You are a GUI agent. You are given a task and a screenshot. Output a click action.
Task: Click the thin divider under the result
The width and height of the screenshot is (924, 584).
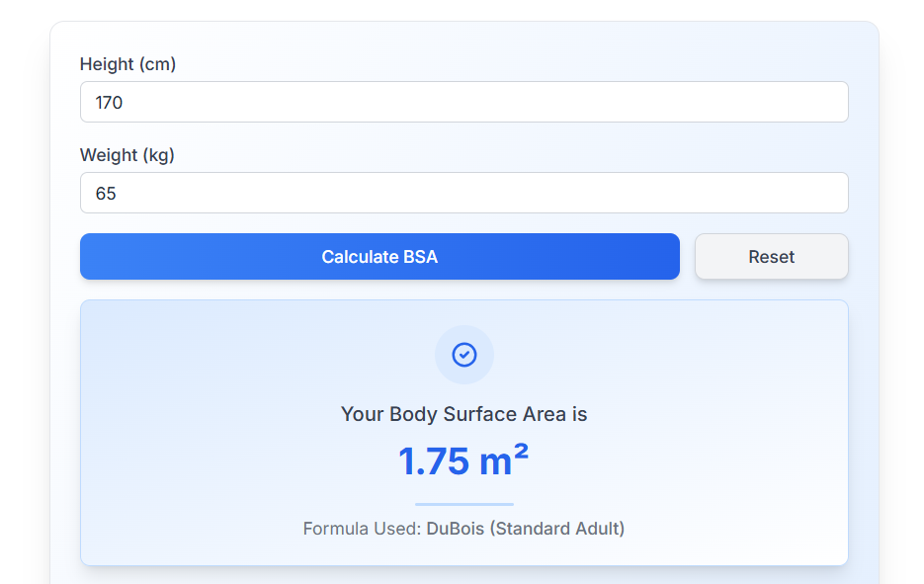(463, 504)
